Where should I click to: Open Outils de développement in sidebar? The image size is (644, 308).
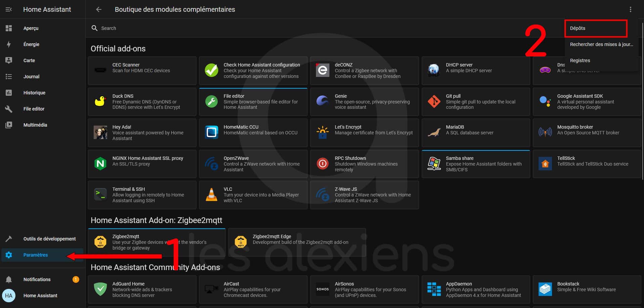[x=42, y=239]
